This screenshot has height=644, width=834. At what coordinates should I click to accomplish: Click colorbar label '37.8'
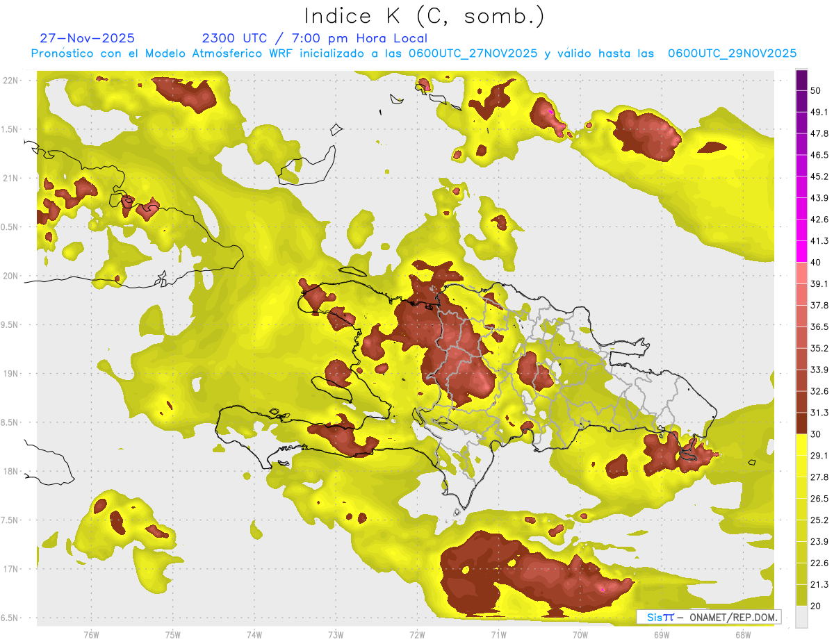point(819,305)
